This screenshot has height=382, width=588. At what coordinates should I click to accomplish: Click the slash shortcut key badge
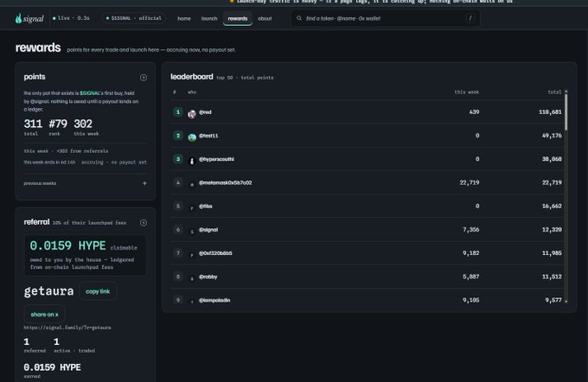click(x=470, y=18)
